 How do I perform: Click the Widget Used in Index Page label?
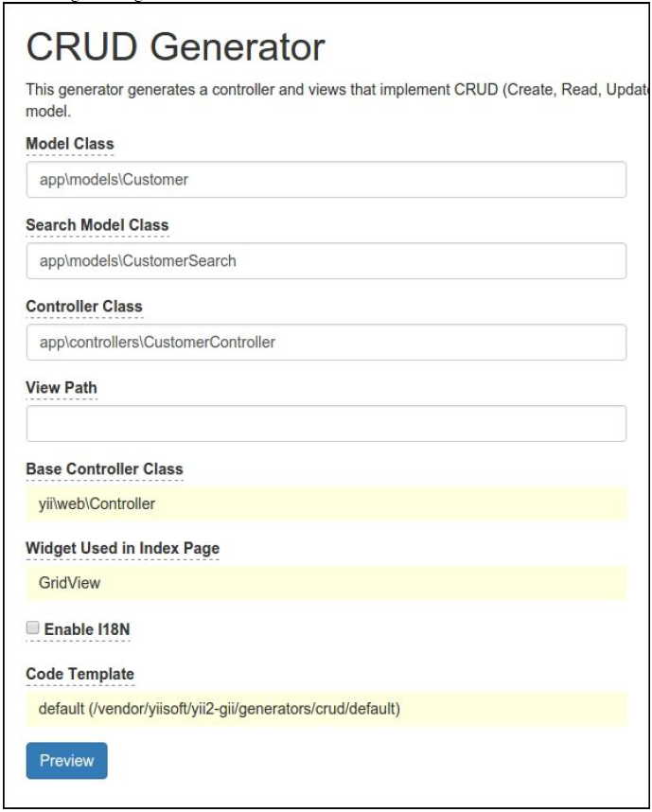122,549
